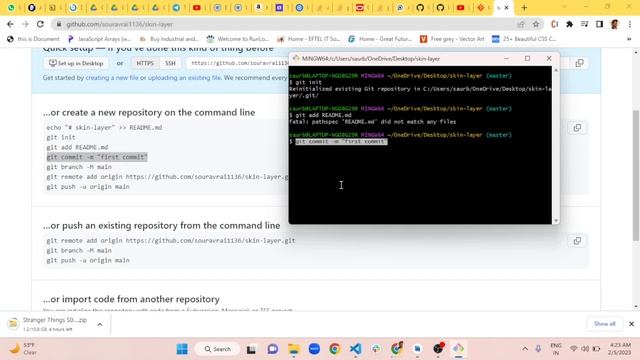Screen dimensions: 640x360
Task: Open a new browser tab
Action: 524,7
